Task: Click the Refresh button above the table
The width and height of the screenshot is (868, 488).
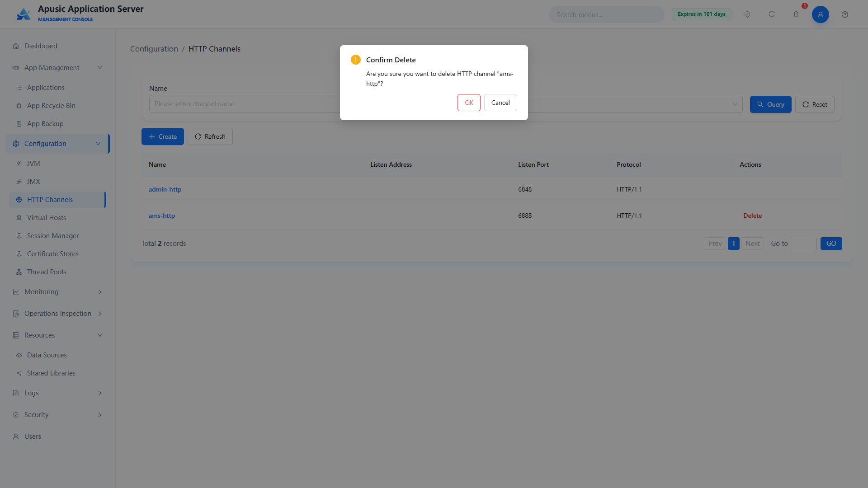Action: coord(210,136)
